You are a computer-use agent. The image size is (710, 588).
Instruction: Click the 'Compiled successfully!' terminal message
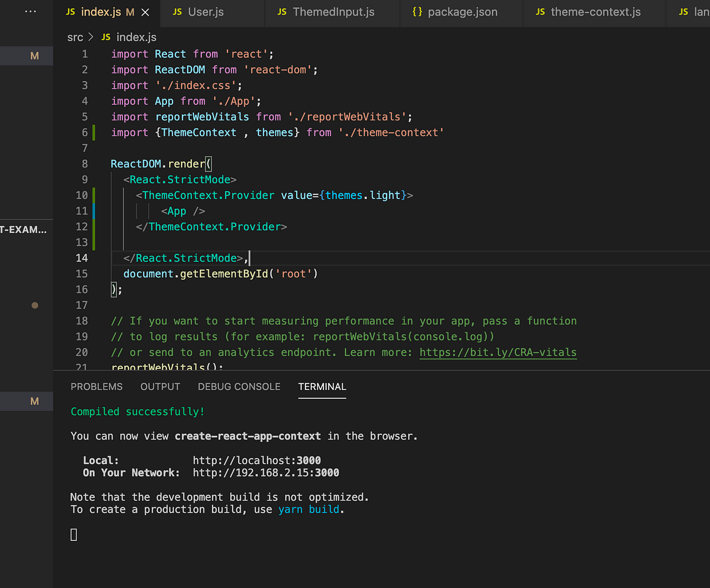(138, 412)
